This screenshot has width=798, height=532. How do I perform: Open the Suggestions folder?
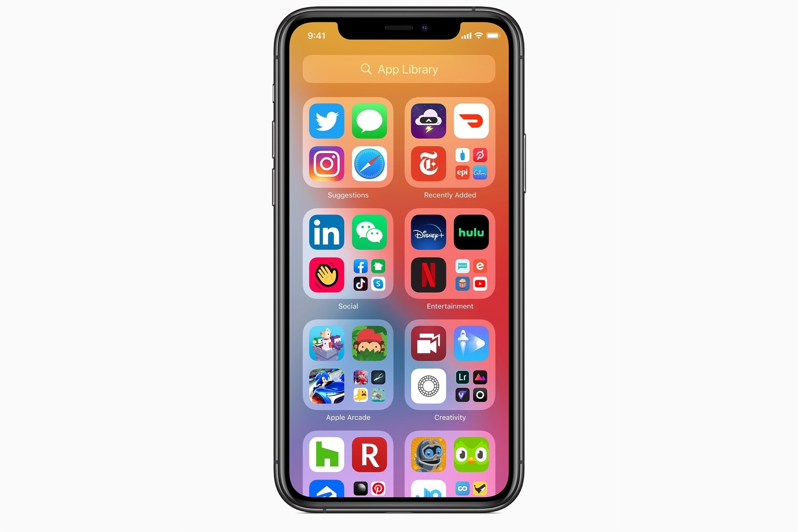[x=347, y=145]
